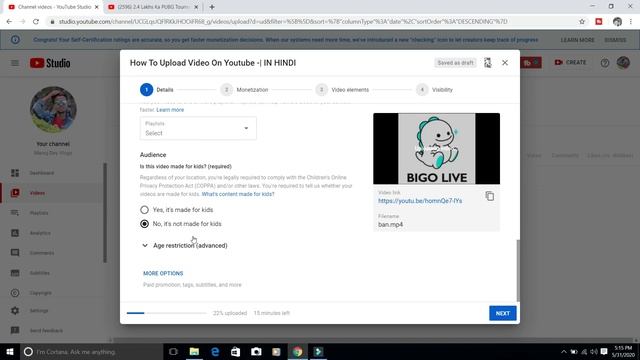The image size is (640, 360).
Task: Show hidden tray icons chevron
Action: click(x=564, y=351)
